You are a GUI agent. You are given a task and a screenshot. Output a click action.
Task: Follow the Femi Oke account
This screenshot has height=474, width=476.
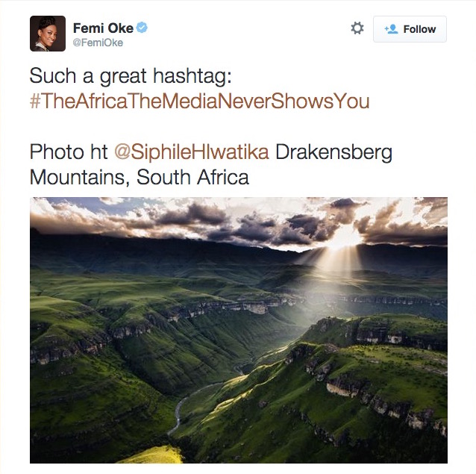(410, 29)
